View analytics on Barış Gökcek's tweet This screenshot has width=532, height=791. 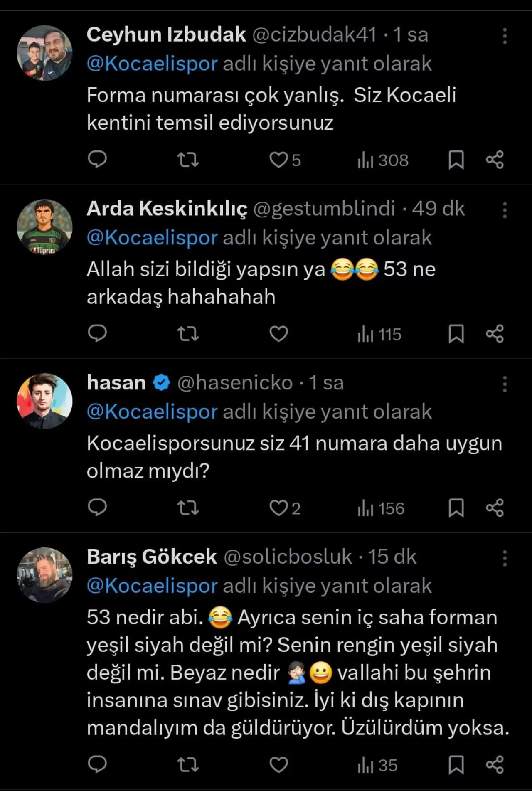pyautogui.click(x=377, y=765)
